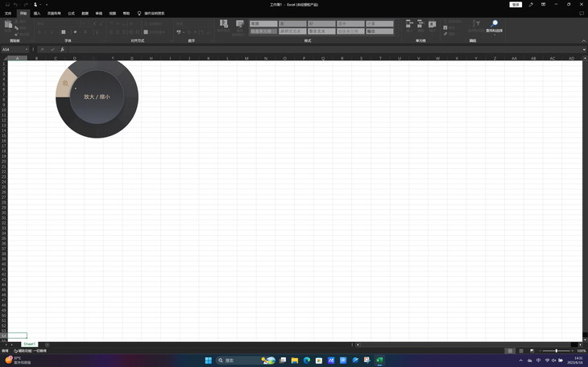Click the 100% zoom level
This screenshot has width=588, height=367.
click(582, 351)
